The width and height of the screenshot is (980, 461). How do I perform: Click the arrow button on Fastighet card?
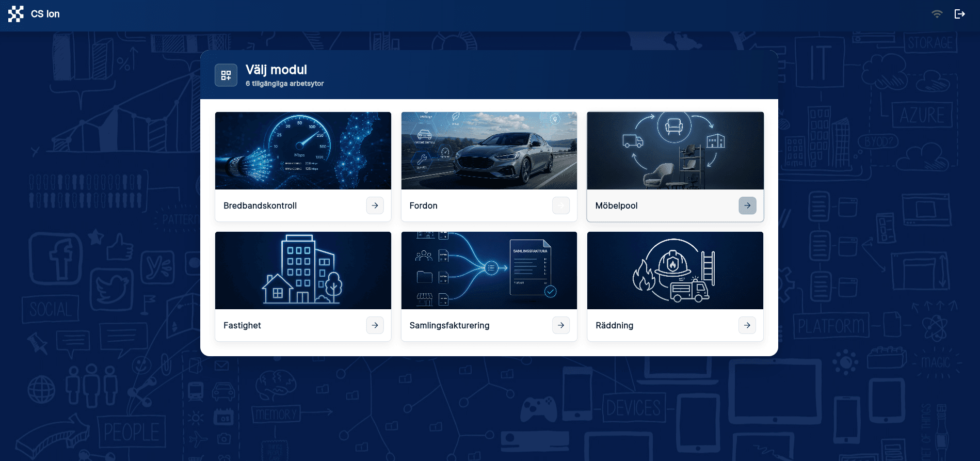click(x=375, y=325)
